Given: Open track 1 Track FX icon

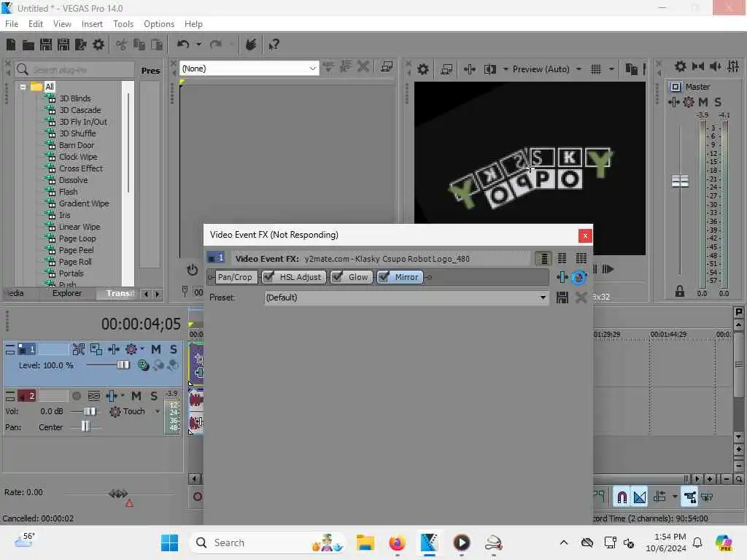Looking at the screenshot, I should [x=113, y=349].
